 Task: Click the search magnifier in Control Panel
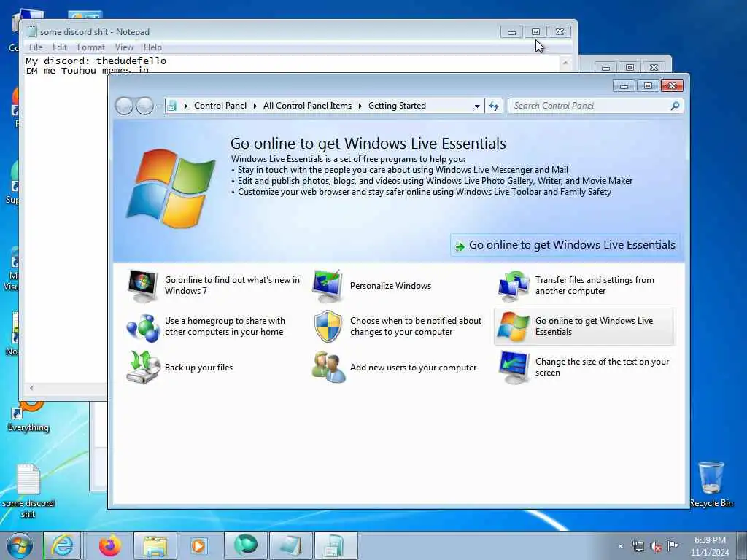click(675, 106)
